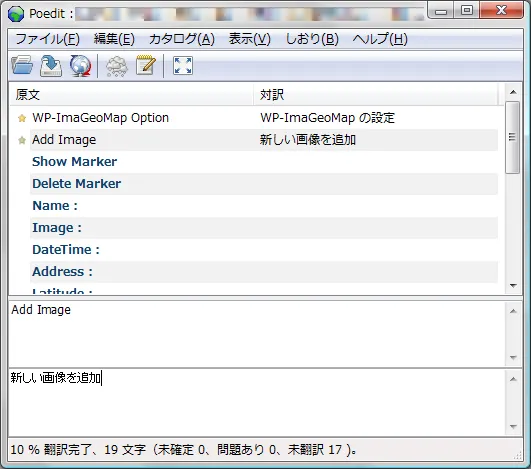This screenshot has width=531, height=469.
Task: Open the しおり(B) menu
Action: (x=312, y=39)
